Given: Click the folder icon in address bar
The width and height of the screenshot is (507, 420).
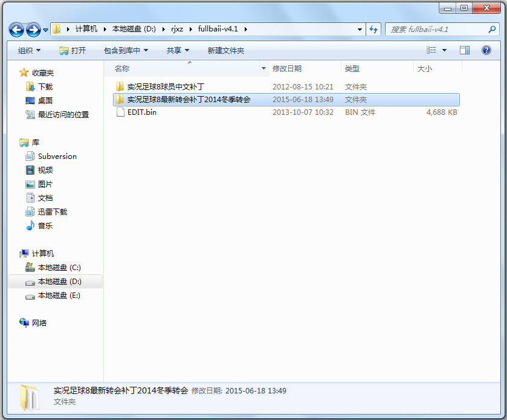Looking at the screenshot, I should (57, 29).
